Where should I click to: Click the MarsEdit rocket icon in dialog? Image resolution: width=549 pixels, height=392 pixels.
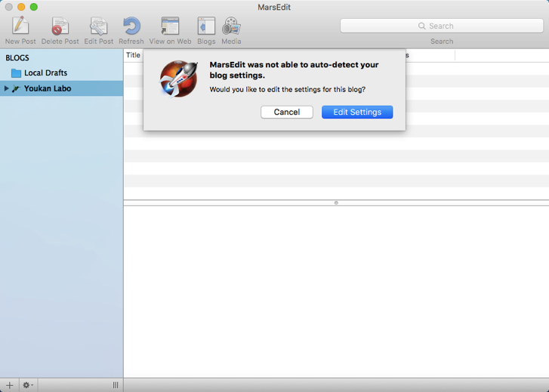click(179, 79)
